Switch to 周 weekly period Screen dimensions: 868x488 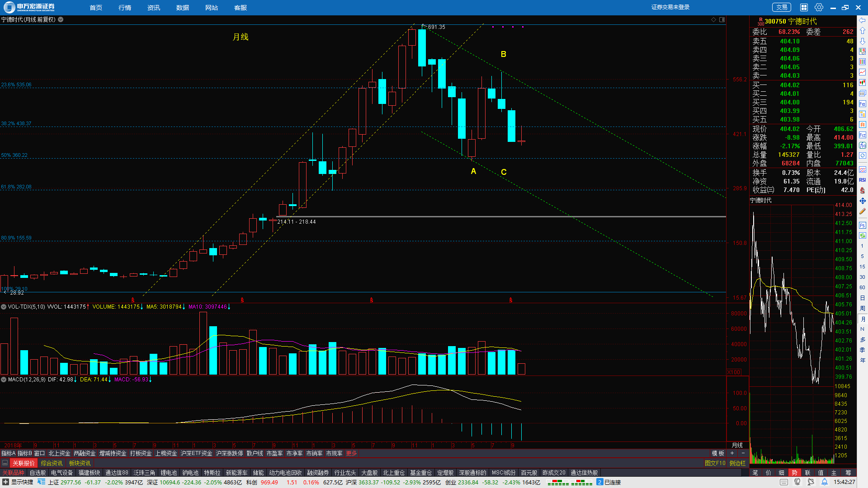click(862, 308)
